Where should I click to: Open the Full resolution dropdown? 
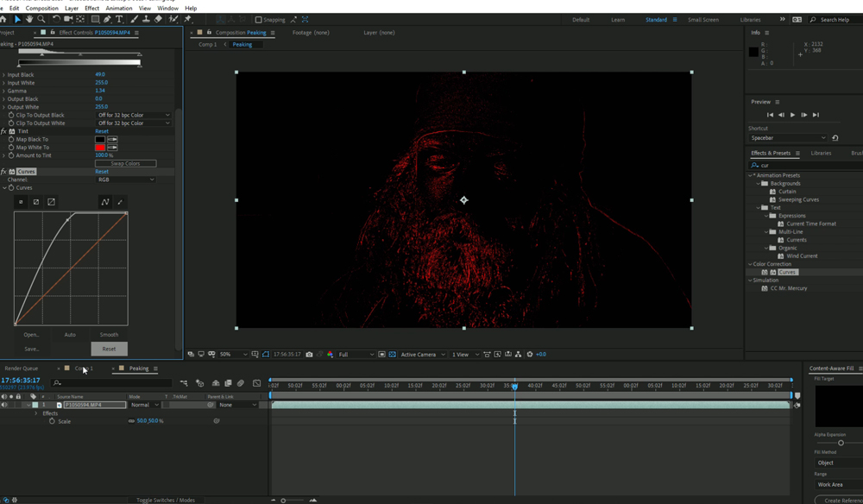point(356,355)
